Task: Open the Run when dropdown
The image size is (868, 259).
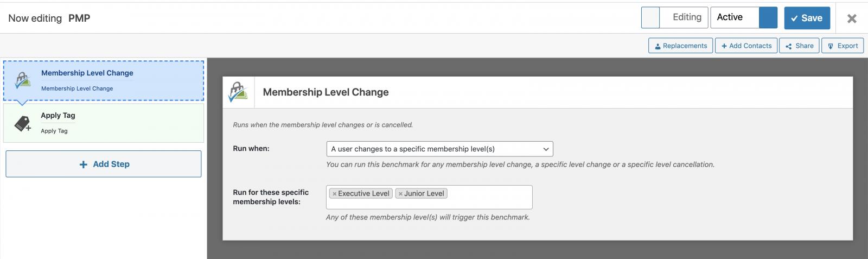Action: click(439, 149)
